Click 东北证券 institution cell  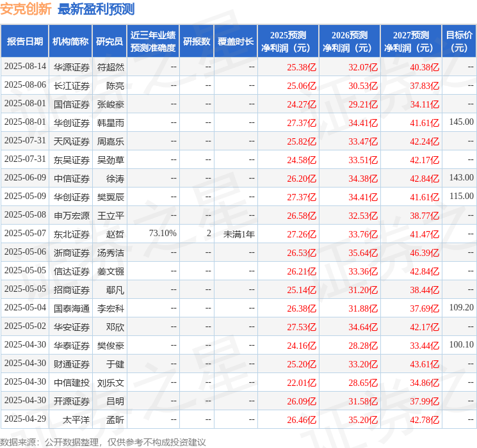72,234
